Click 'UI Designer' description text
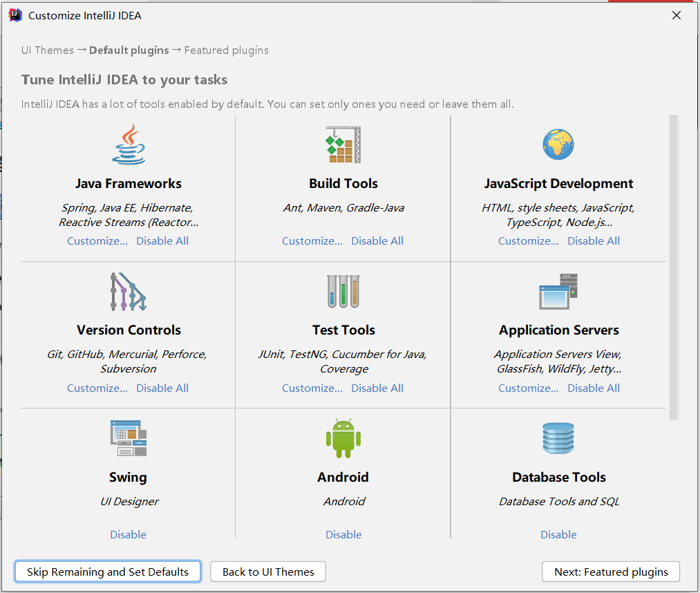The width and height of the screenshot is (700, 593). click(129, 502)
